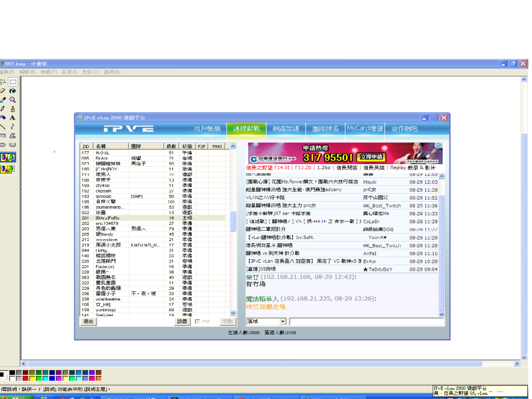Choose the Magnifier tool
The height and width of the screenshot is (399, 532).
point(12,100)
